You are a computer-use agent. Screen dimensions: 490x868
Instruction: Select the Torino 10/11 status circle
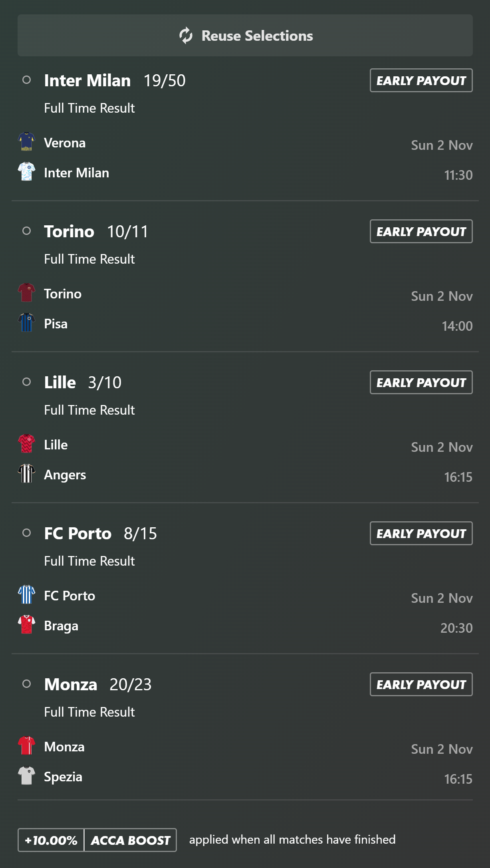27,231
